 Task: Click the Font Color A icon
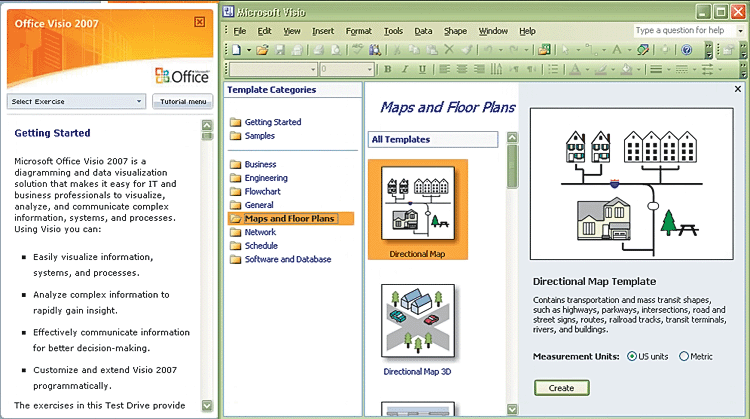pyautogui.click(x=575, y=69)
